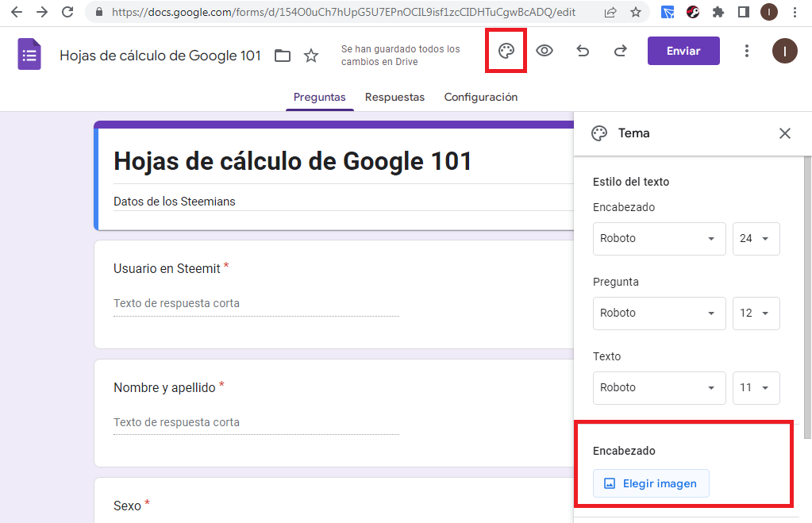View site info lock icon
Image resolution: width=812 pixels, height=523 pixels.
coord(99,12)
